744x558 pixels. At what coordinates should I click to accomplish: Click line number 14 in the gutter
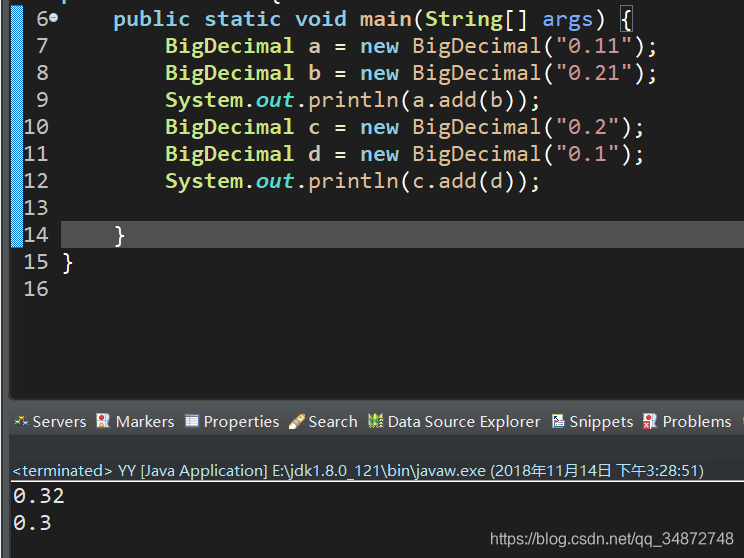coord(36,235)
